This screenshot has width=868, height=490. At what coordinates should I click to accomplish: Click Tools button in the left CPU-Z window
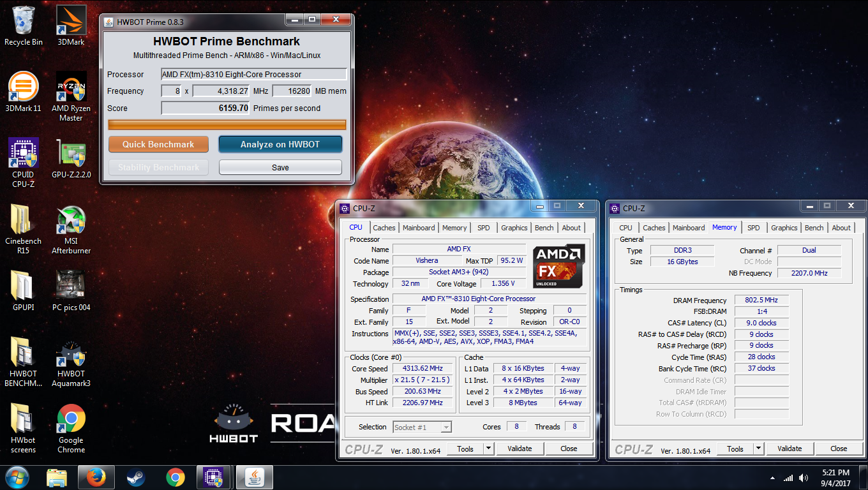pos(465,449)
